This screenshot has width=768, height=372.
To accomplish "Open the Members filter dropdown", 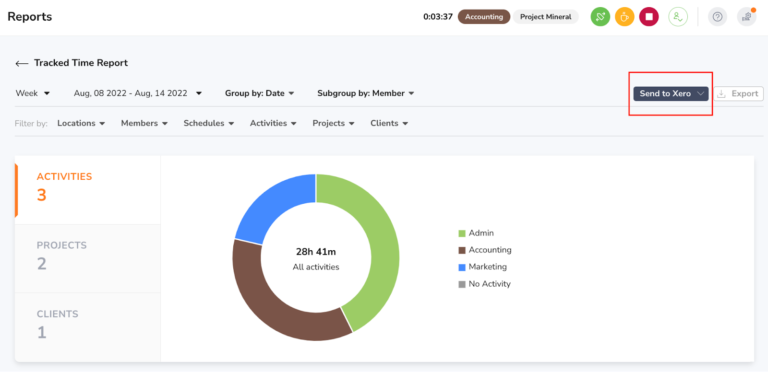I will tap(144, 123).
